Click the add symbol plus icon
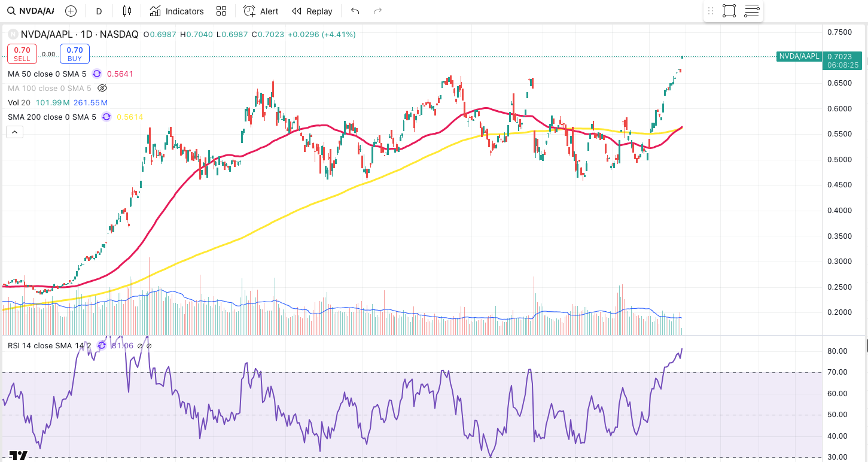868x462 pixels. (x=71, y=11)
